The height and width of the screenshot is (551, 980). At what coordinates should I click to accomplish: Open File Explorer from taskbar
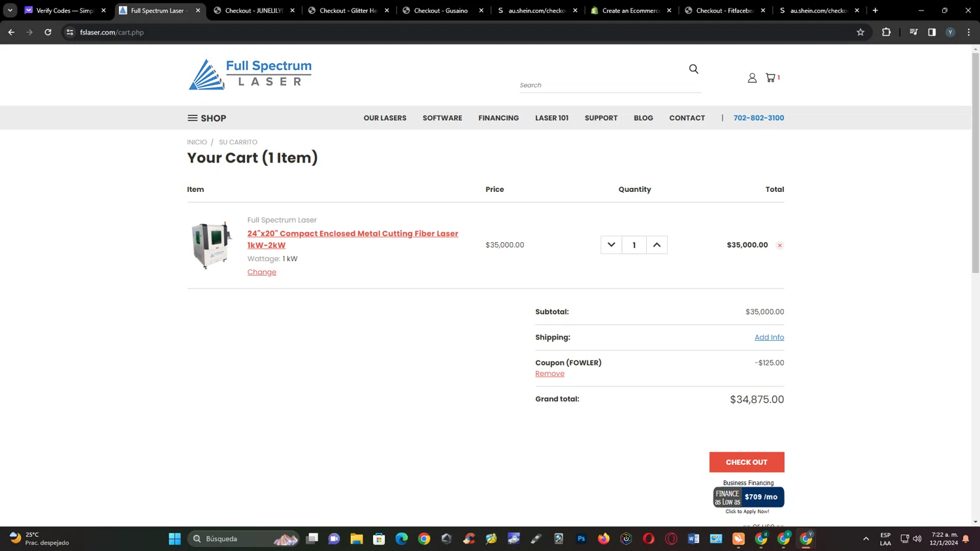[x=356, y=539]
